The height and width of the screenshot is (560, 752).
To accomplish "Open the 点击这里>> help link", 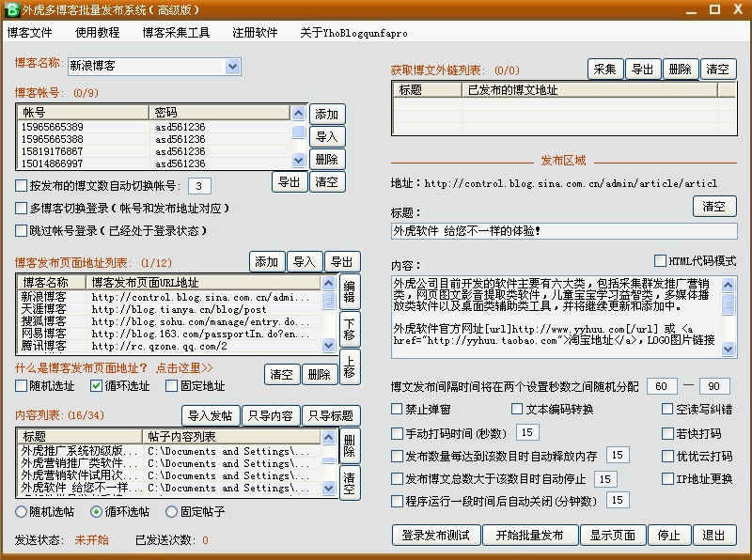I will [184, 367].
